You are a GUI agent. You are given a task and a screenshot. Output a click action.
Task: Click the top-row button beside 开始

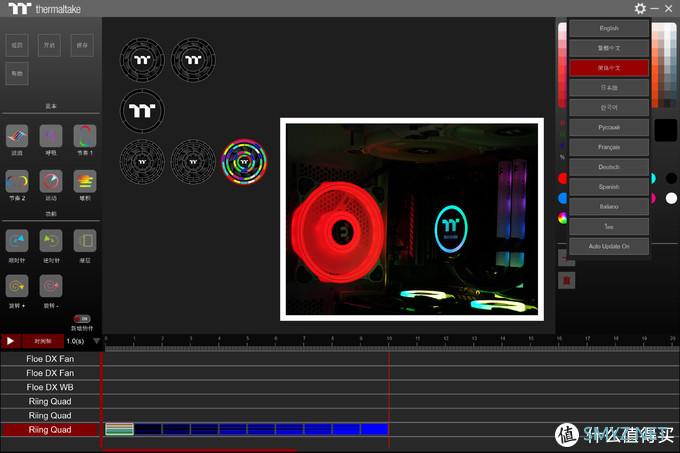point(17,45)
